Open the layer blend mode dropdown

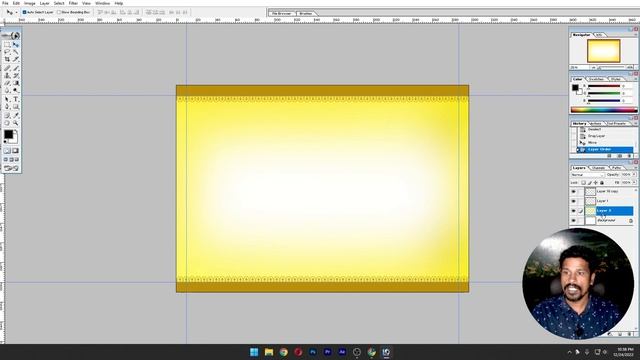point(587,175)
